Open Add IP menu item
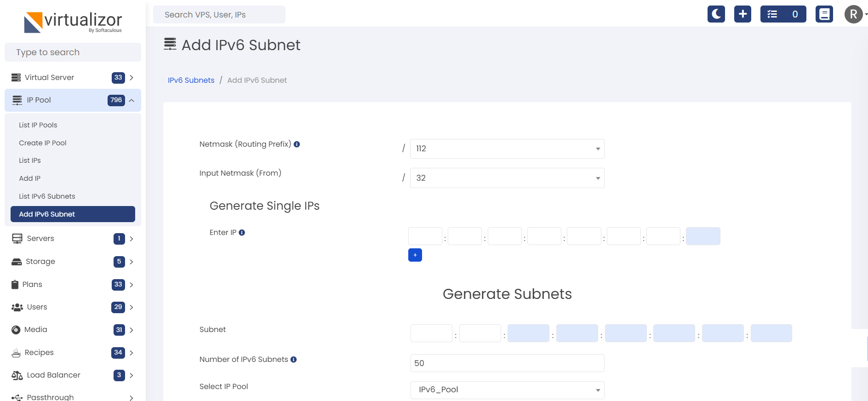This screenshot has height=401, width=868. pos(30,178)
